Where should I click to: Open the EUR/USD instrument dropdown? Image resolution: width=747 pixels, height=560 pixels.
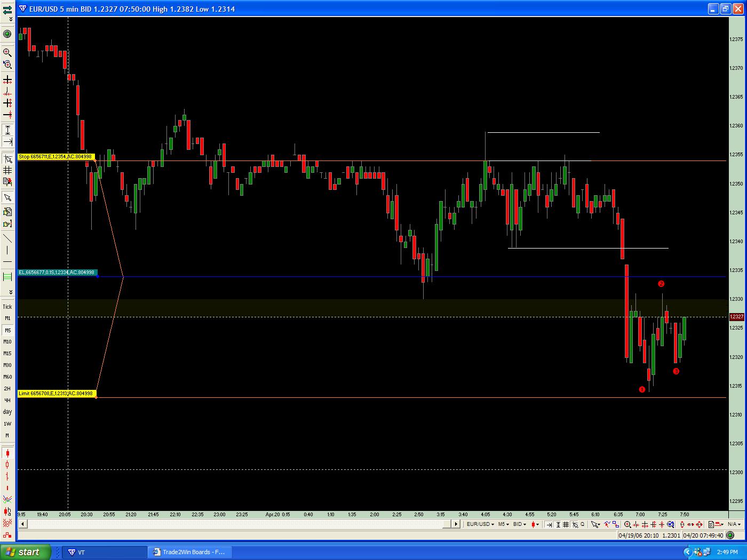pos(480,524)
